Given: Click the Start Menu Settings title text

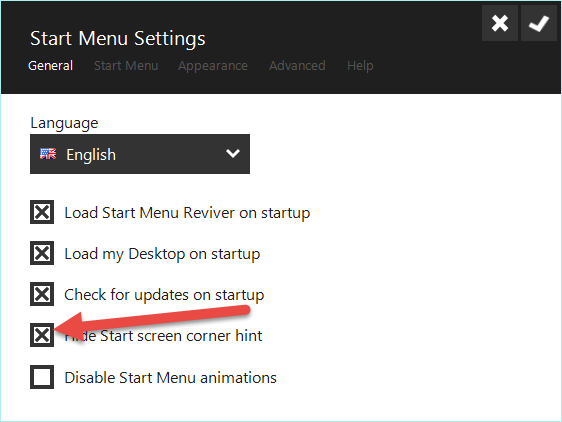Looking at the screenshot, I should (x=118, y=39).
